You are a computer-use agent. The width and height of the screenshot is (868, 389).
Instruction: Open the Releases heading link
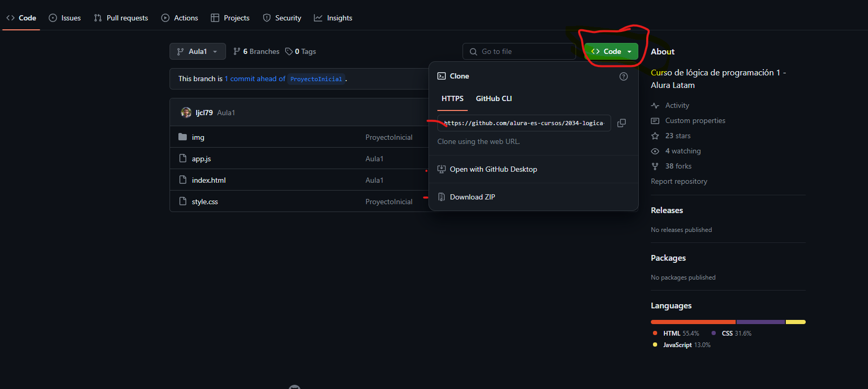[667, 210]
